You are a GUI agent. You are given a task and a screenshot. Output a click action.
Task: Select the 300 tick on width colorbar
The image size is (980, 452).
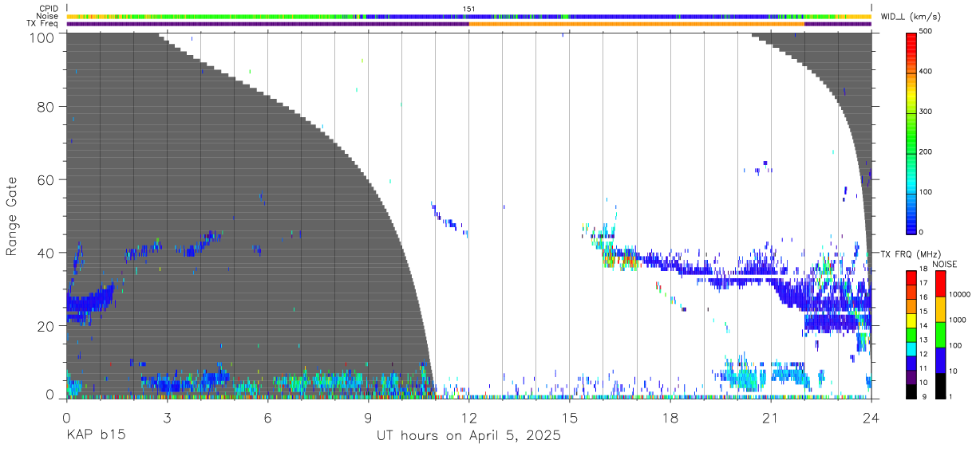(x=927, y=112)
